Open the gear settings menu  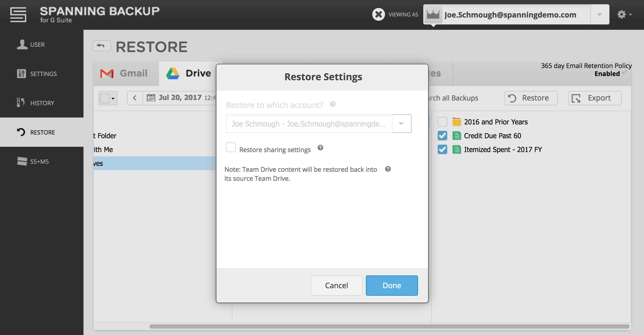(624, 14)
